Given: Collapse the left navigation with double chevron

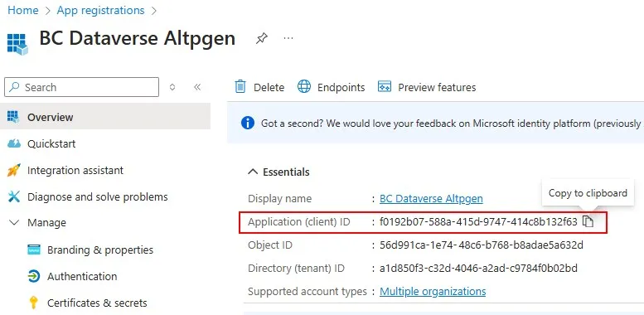Looking at the screenshot, I should tap(197, 87).
